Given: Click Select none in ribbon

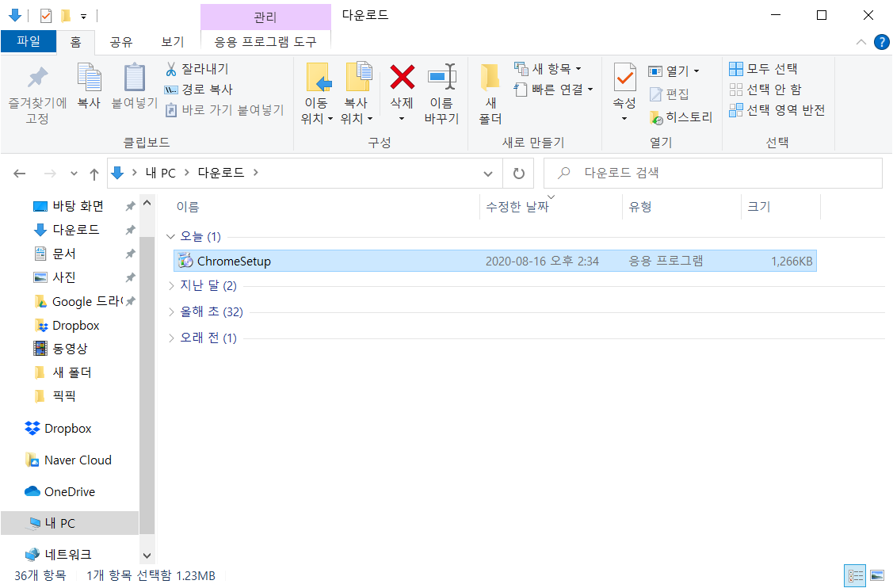Looking at the screenshot, I should [x=765, y=90].
